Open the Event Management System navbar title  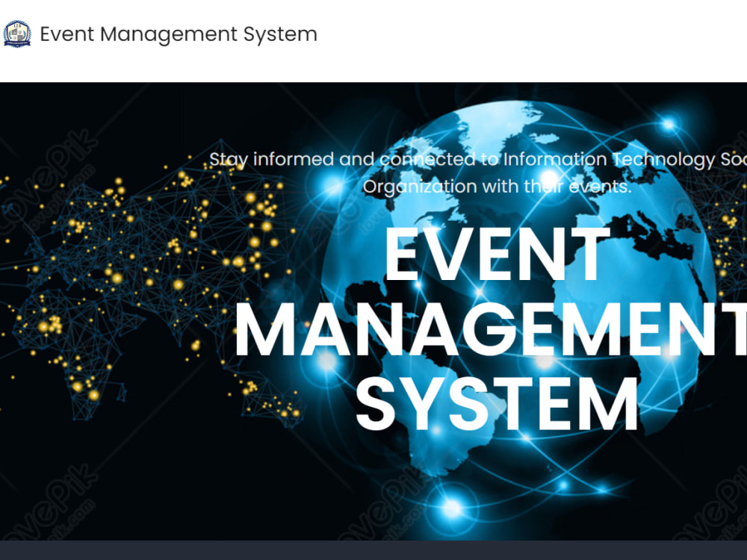pos(179,34)
